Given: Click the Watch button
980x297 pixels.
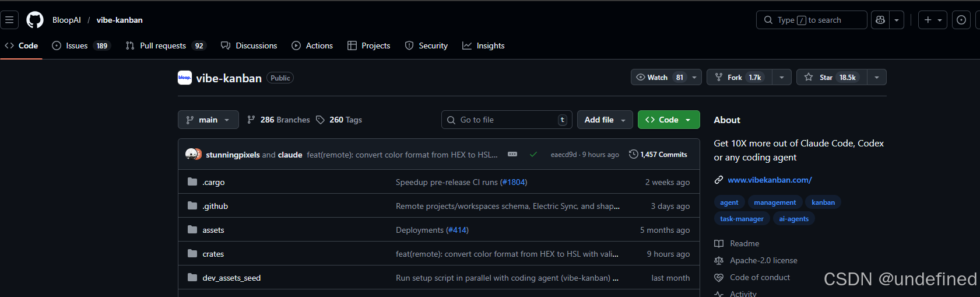Looking at the screenshot, I should click(x=659, y=77).
